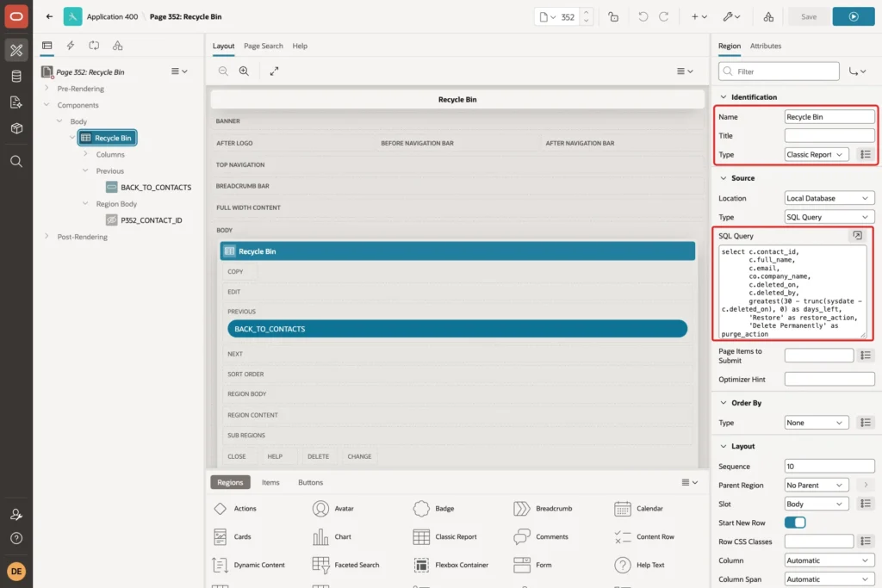Open Slot quick pick list icon
Screen dimensions: 882x588
pyautogui.click(x=866, y=504)
